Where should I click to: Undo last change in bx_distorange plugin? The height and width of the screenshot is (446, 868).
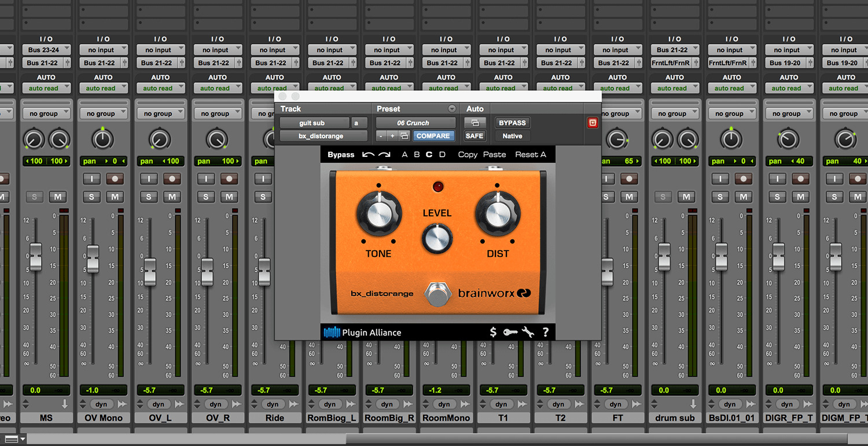tap(368, 154)
